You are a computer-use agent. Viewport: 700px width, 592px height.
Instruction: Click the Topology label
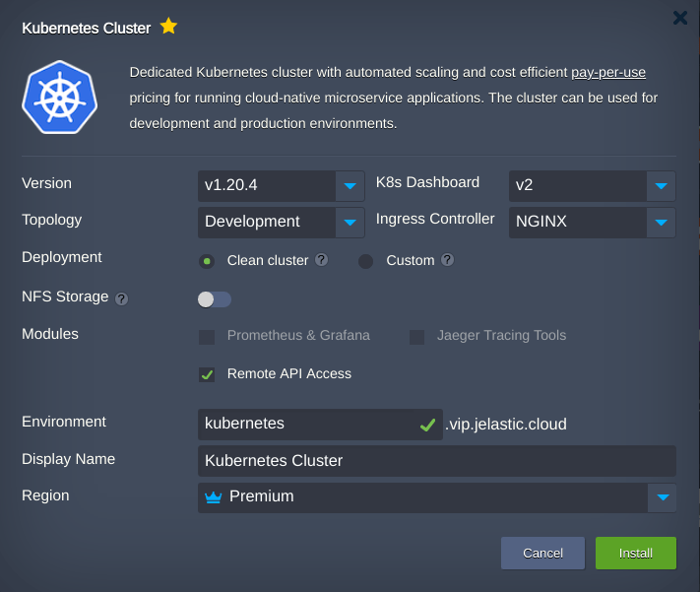pos(52,221)
